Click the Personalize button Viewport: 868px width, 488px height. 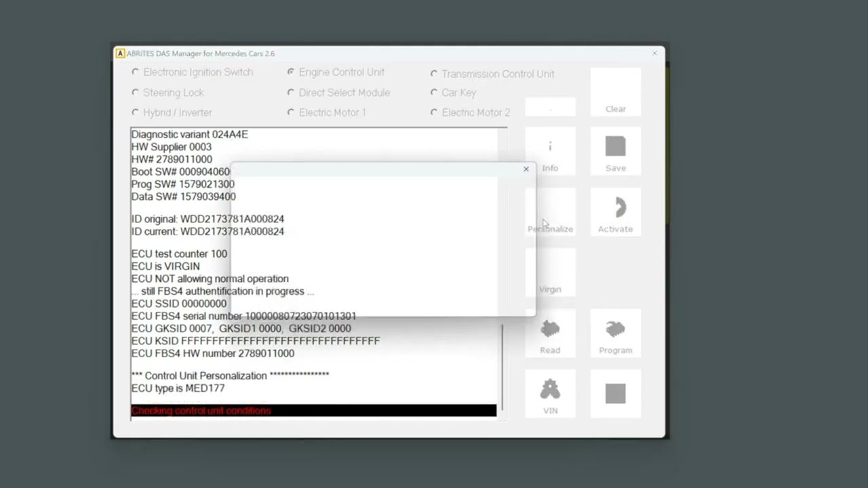(550, 213)
